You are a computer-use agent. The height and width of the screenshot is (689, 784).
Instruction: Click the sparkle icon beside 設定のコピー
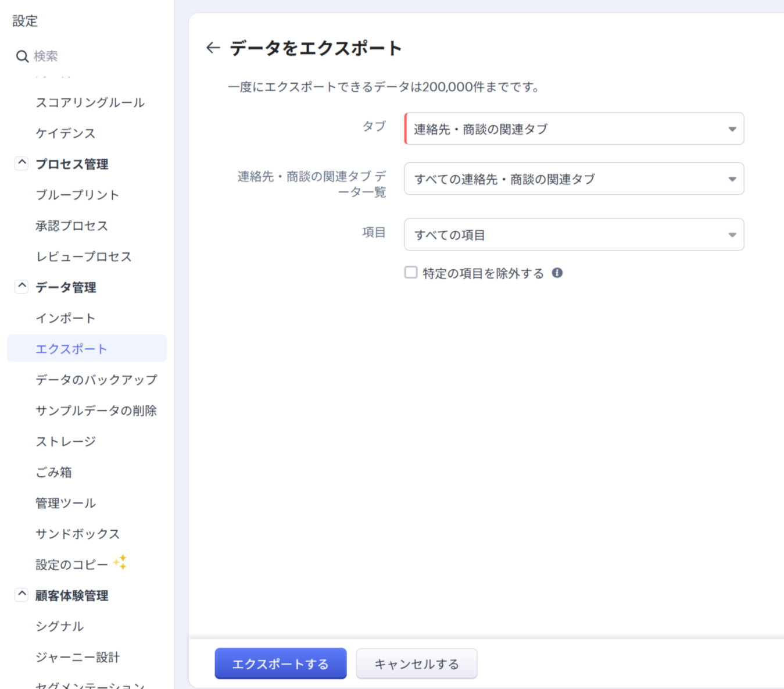pyautogui.click(x=120, y=563)
